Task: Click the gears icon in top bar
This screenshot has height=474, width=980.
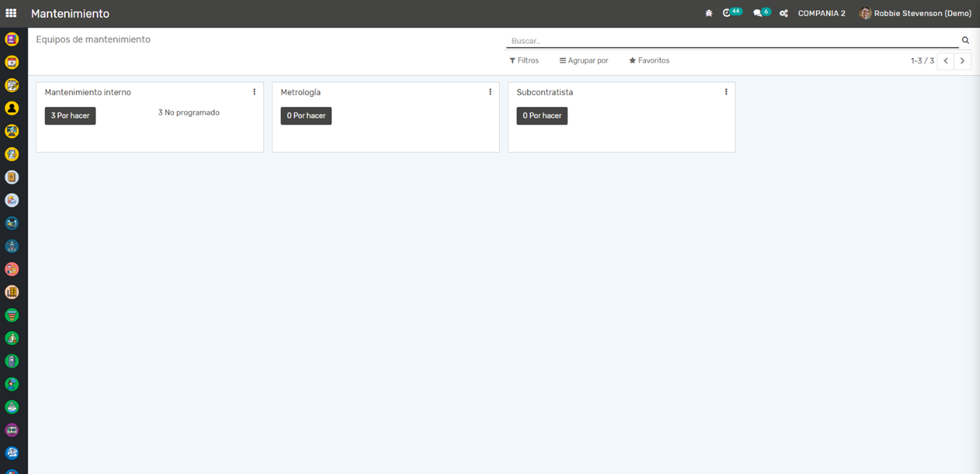Action: click(784, 13)
